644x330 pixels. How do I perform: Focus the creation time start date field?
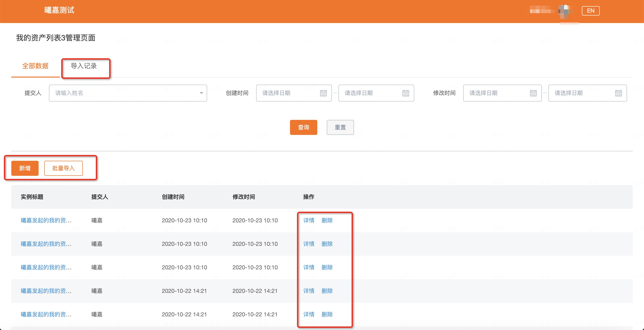click(287, 93)
